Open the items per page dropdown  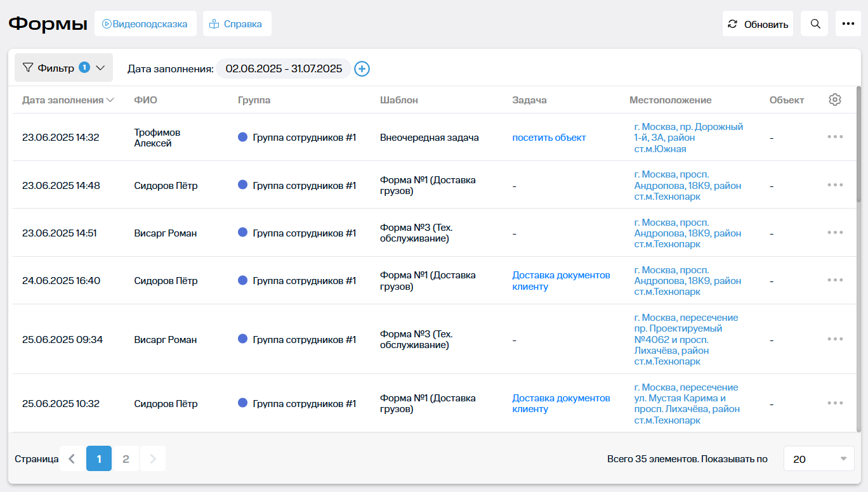coord(819,458)
